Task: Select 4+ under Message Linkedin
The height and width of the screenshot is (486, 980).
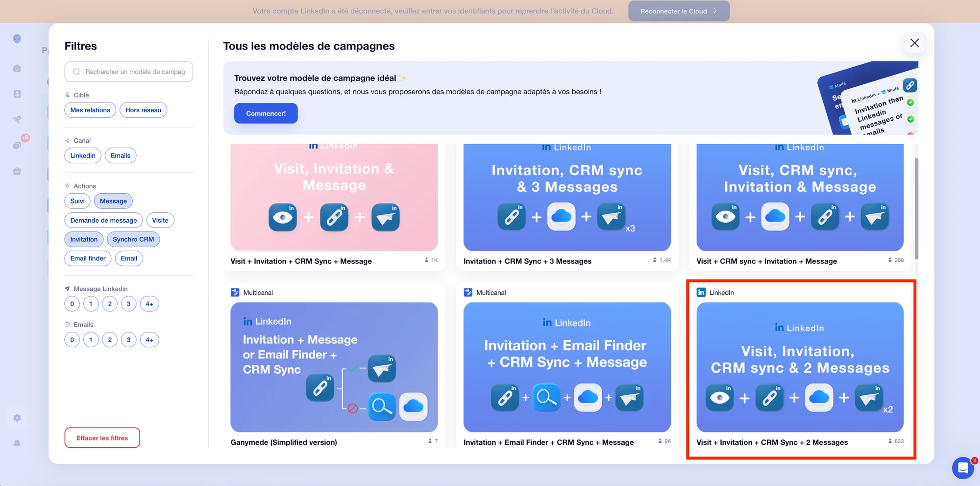Action: coord(149,304)
